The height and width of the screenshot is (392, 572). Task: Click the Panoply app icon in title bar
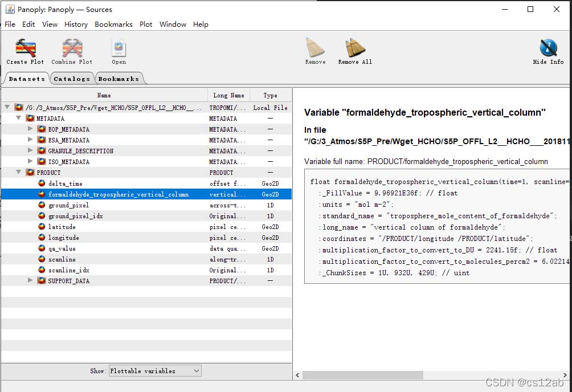tap(10, 9)
